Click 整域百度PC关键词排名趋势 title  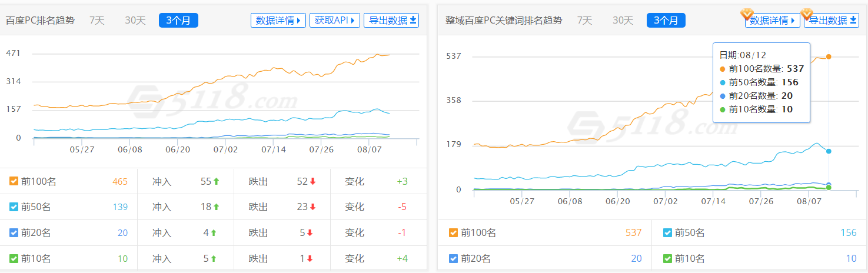pos(504,20)
